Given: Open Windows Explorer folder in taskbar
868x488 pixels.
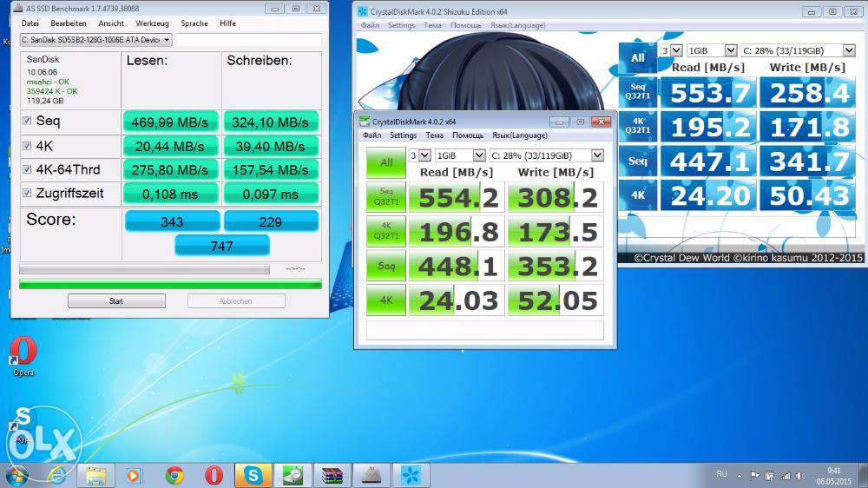Looking at the screenshot, I should tap(95, 476).
